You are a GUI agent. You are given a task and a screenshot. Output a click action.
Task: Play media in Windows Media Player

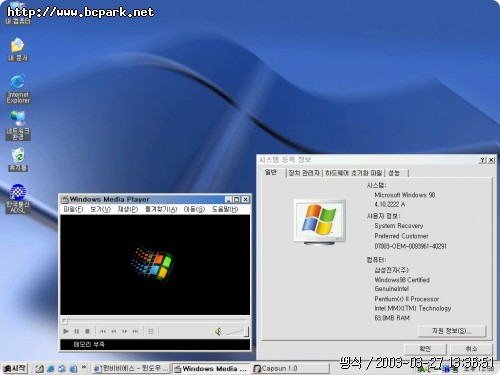point(66,331)
